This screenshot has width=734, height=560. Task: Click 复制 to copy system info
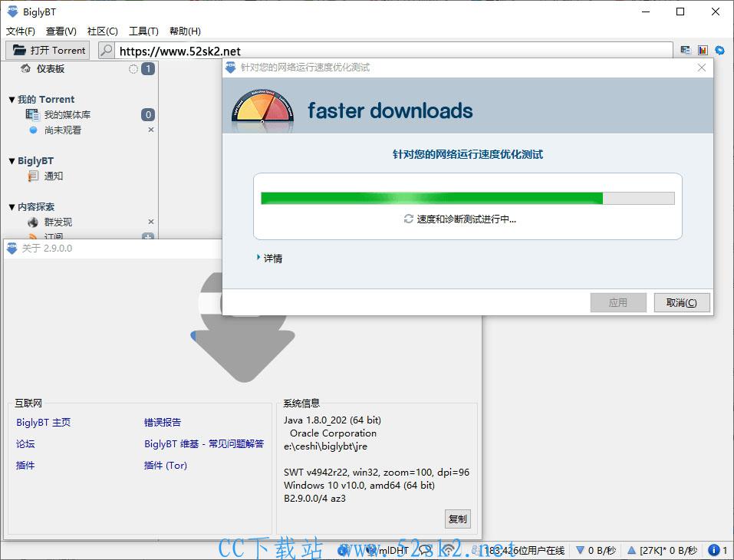[x=457, y=519]
